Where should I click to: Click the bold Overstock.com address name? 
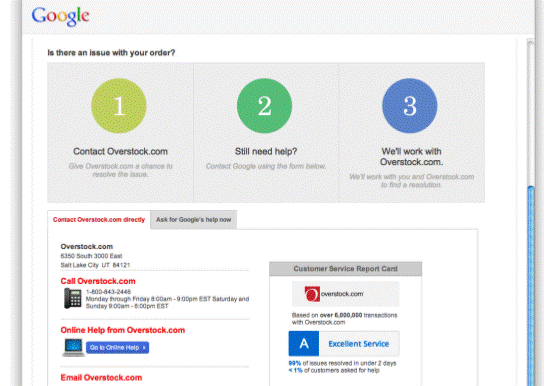tap(87, 246)
